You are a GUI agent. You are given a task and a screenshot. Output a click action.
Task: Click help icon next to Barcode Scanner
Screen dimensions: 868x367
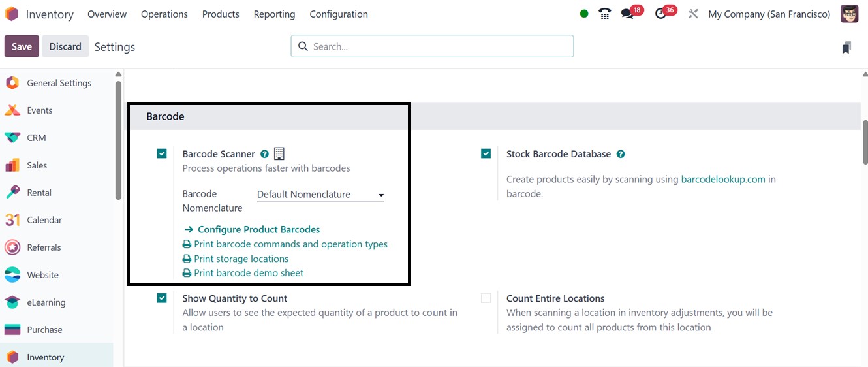[264, 154]
